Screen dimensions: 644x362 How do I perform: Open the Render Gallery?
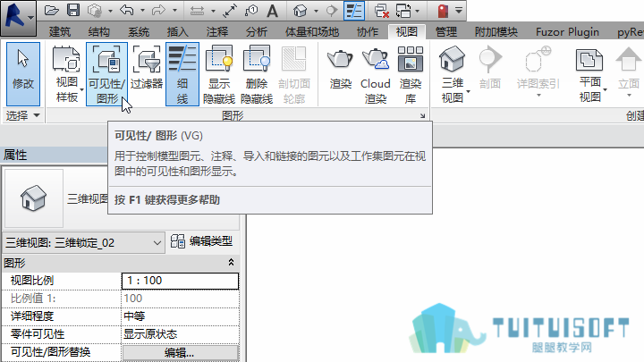(x=411, y=74)
